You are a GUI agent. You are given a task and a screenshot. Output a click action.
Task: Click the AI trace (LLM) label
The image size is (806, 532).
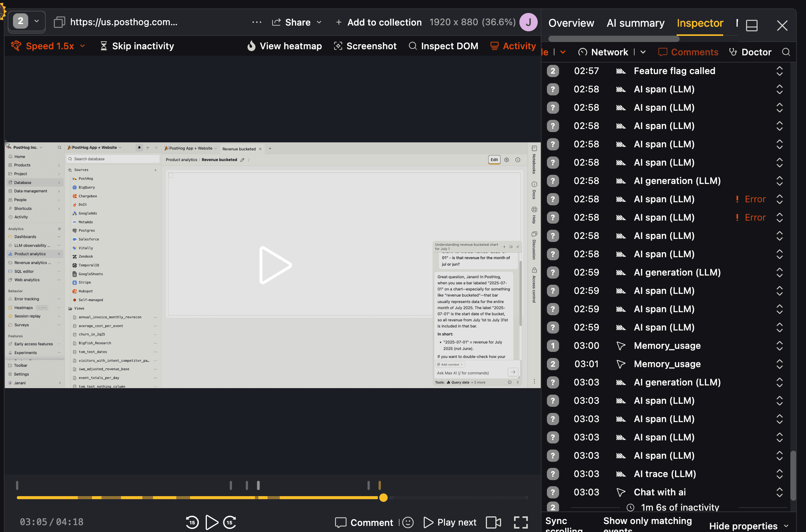tap(665, 474)
